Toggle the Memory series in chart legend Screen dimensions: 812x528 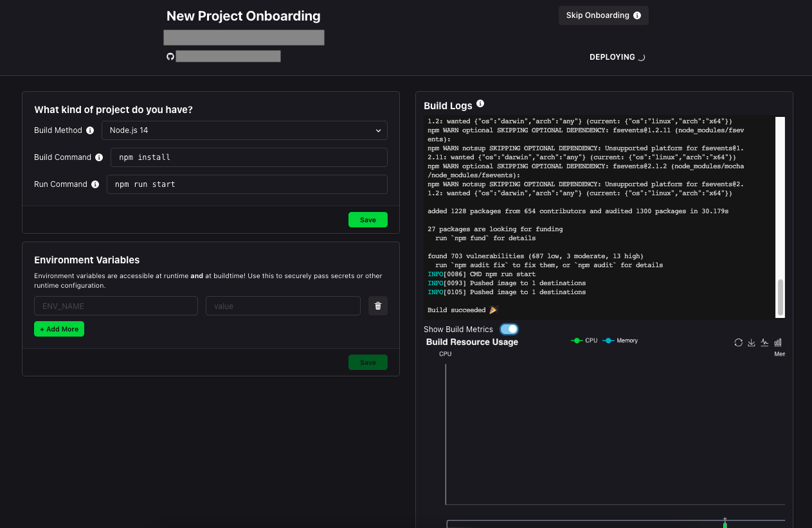pyautogui.click(x=620, y=340)
